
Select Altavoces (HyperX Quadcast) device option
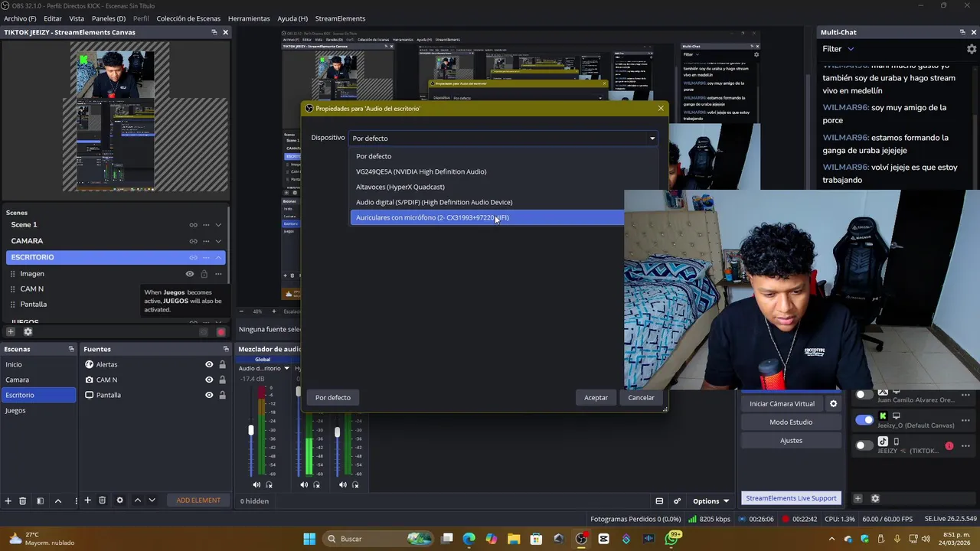[504, 187]
